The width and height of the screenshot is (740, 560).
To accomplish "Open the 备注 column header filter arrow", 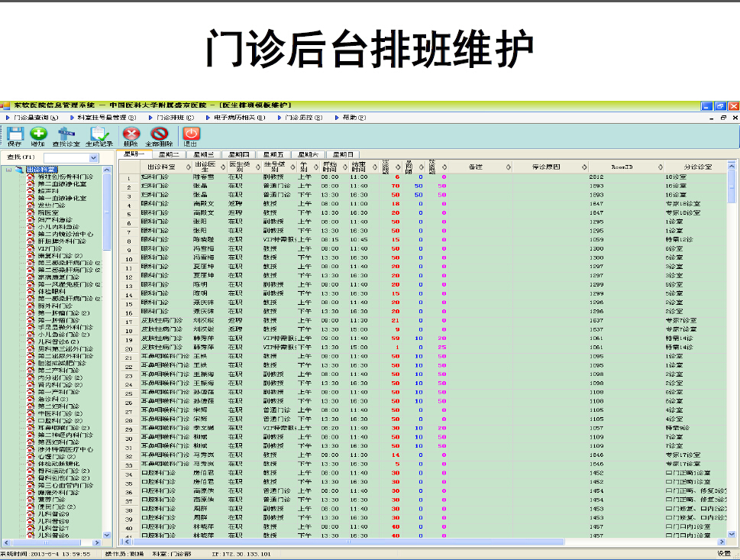I will click(x=506, y=167).
